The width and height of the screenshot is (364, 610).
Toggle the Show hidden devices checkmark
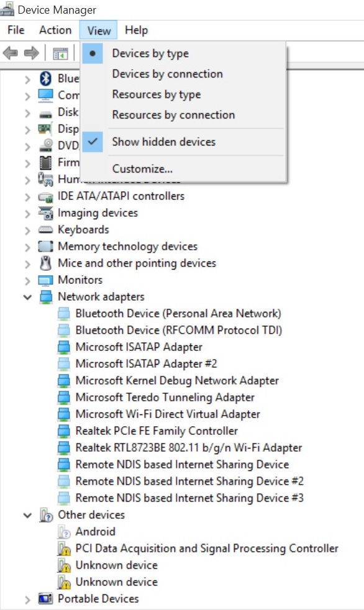(x=93, y=142)
